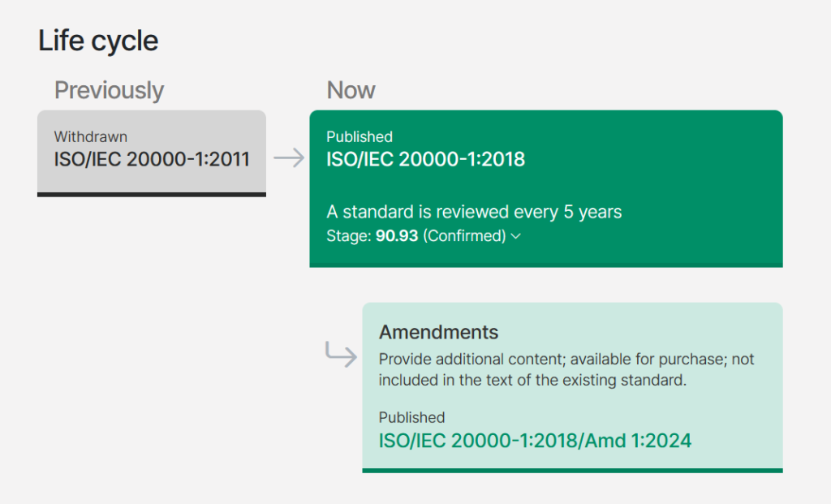Open the Stage 90.93 stage dropdown
831x504 pixels.
pos(424,236)
